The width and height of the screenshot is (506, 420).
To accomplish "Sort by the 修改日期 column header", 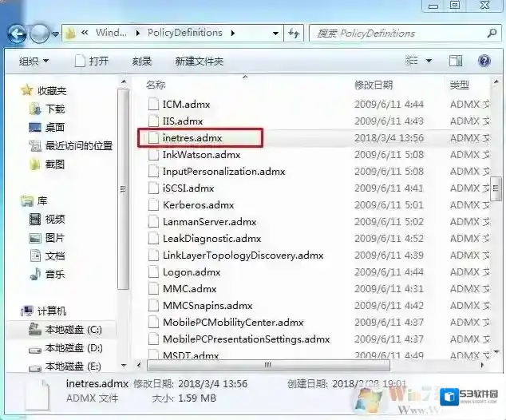I will [x=373, y=85].
